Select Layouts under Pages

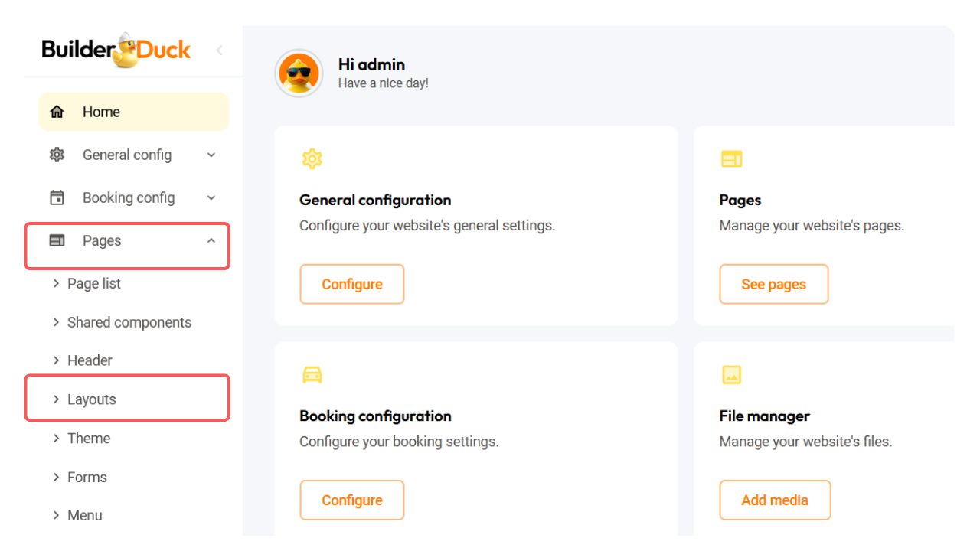(x=91, y=399)
